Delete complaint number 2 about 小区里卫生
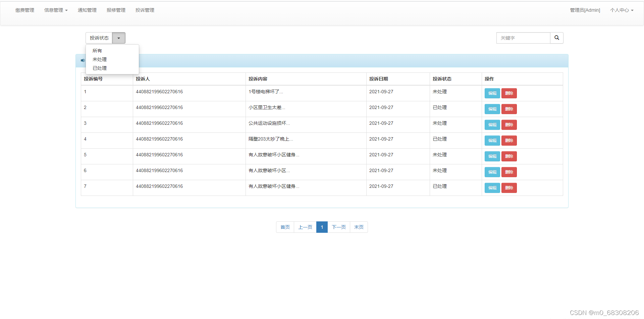The image size is (644, 319). point(509,109)
